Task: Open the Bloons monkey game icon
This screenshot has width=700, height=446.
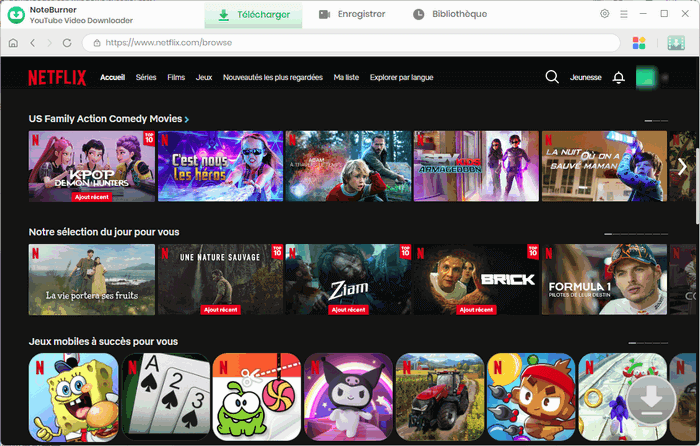Action: coord(532,397)
